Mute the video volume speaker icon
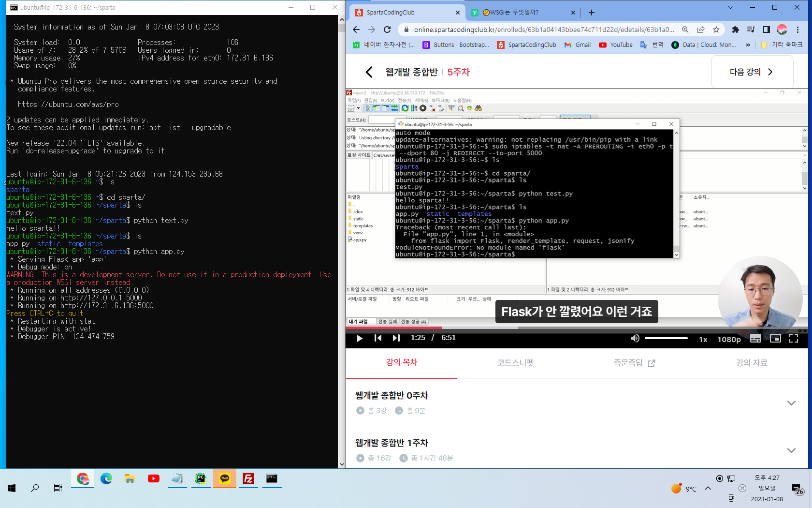The image size is (812, 508). 635,338
